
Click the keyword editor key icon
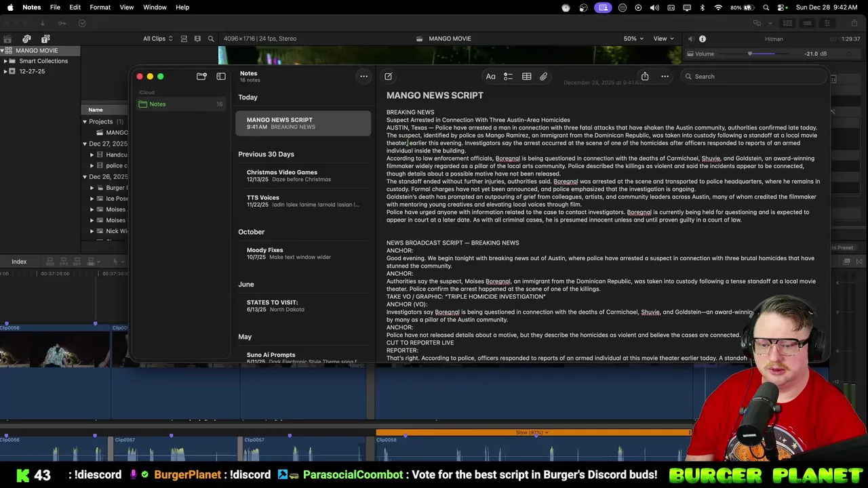(62, 23)
